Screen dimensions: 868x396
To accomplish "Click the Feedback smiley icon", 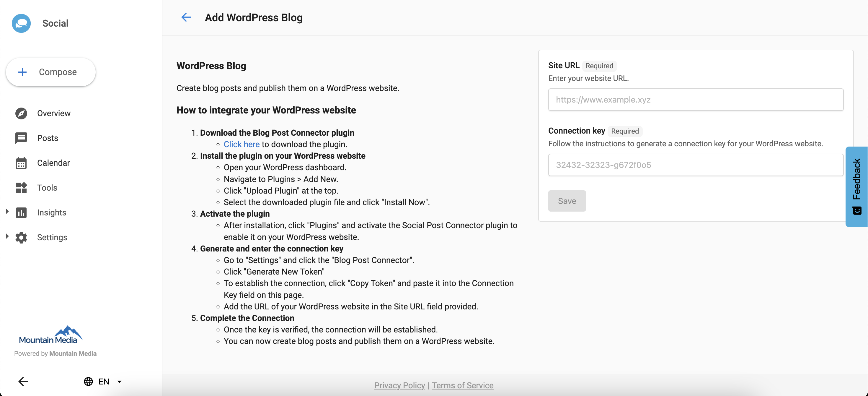I will 857,210.
